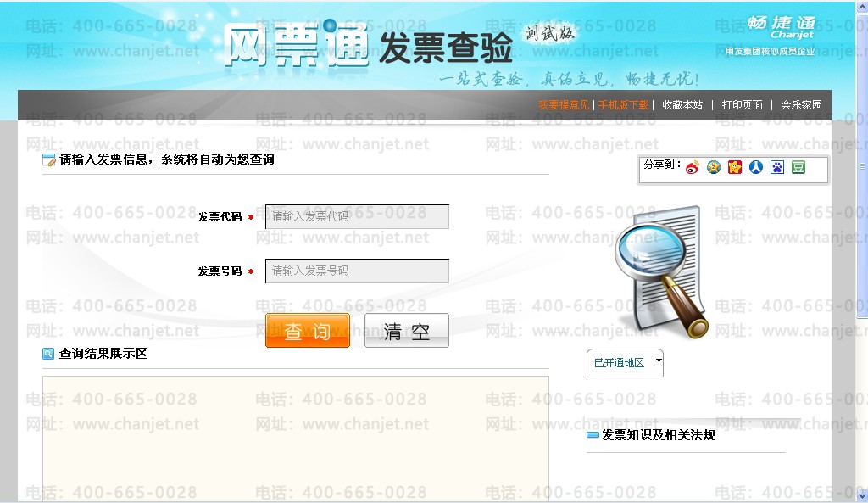
Task: Click the vertical scrollbar thumb
Action: click(x=862, y=166)
